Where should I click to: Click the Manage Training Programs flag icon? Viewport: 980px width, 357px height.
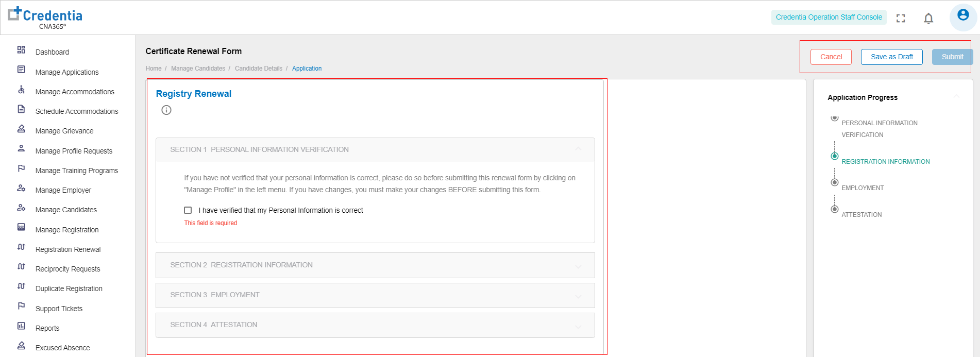coord(21,168)
